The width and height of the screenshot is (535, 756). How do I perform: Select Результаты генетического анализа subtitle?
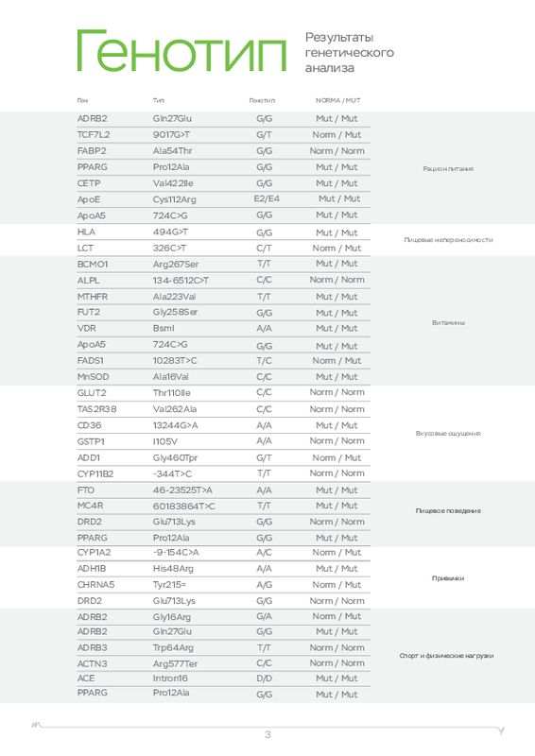point(350,52)
